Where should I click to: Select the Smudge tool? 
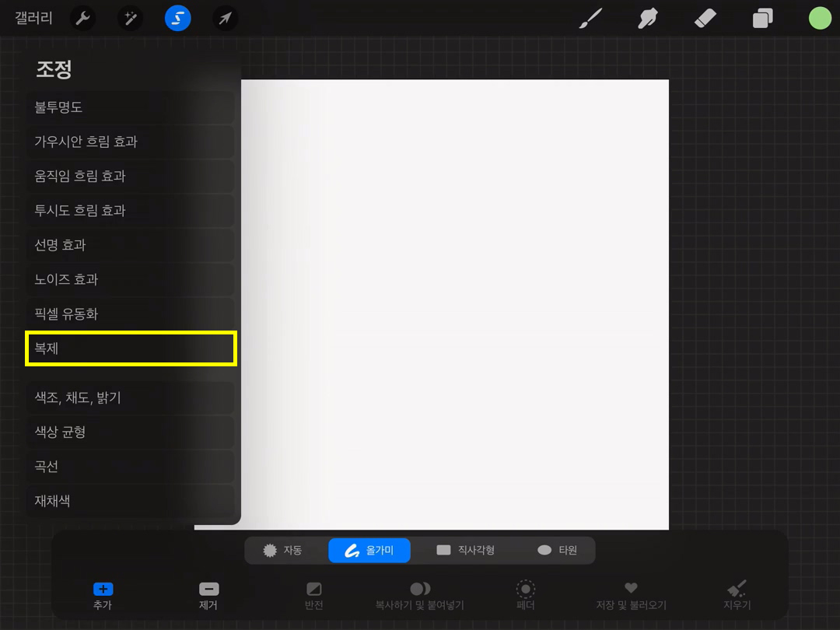(x=647, y=18)
